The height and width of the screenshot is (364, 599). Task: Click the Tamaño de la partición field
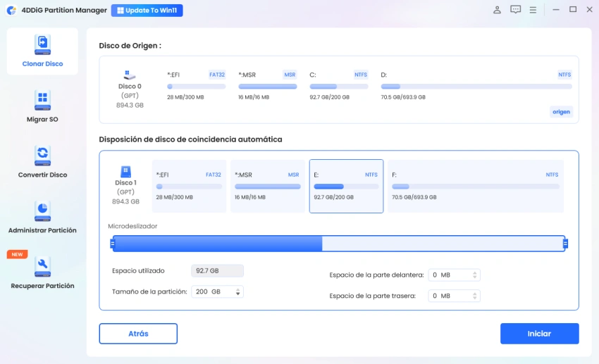[217, 291]
